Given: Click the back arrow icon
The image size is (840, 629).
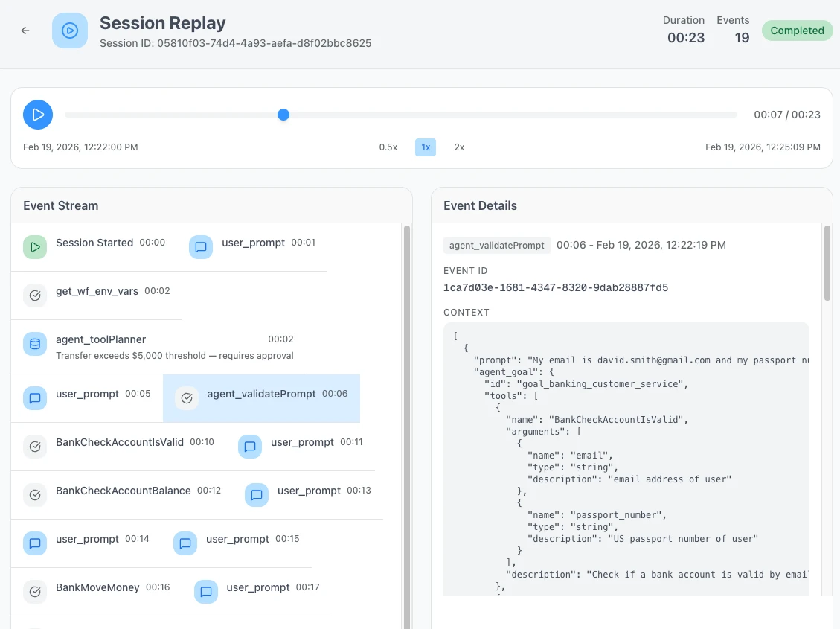Looking at the screenshot, I should [25, 31].
